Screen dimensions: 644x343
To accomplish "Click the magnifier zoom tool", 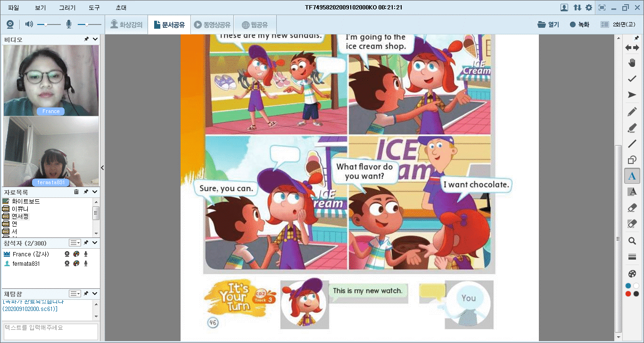I will 632,241.
